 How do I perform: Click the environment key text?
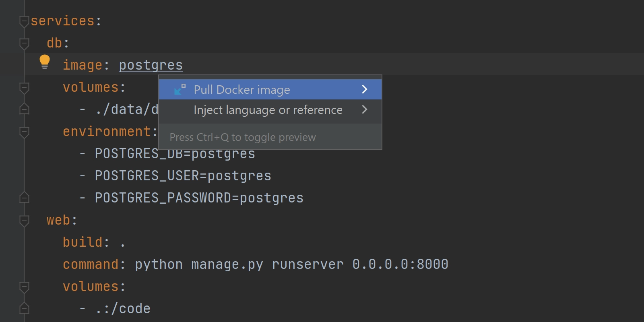[107, 132]
